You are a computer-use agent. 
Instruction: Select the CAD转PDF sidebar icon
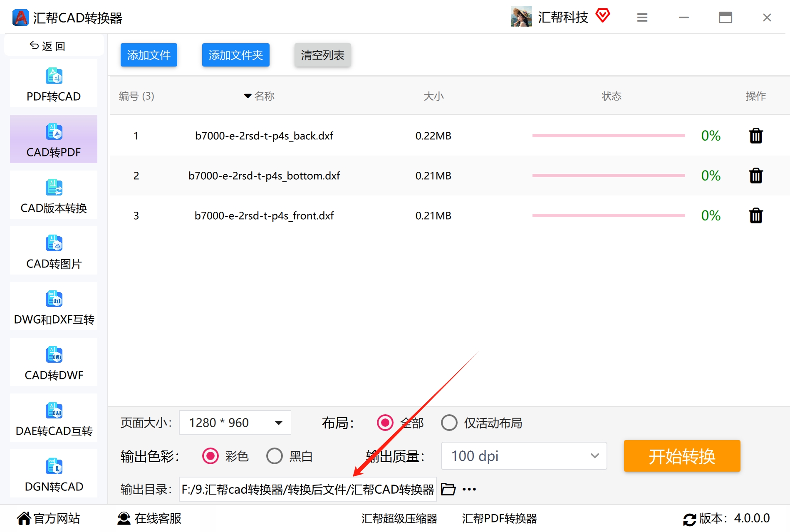pyautogui.click(x=54, y=132)
